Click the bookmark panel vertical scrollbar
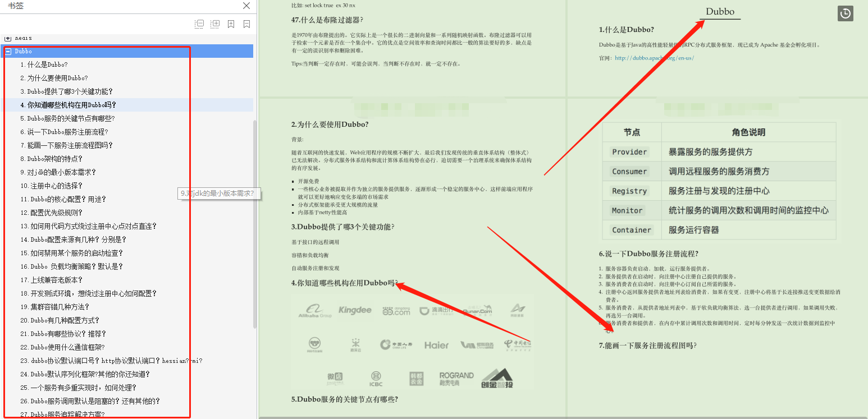Viewport: 868px width, 419px height. tap(255, 224)
